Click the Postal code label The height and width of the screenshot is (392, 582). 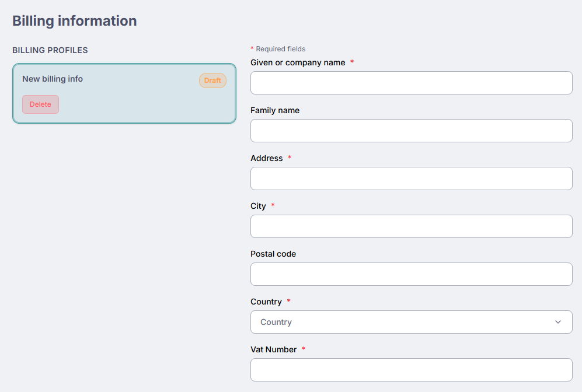coord(273,254)
